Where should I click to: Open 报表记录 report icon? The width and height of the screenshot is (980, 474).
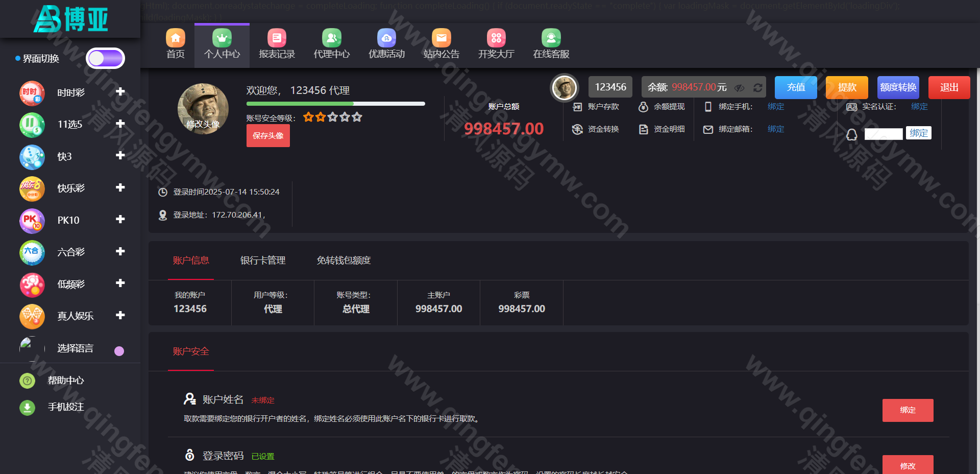(277, 38)
